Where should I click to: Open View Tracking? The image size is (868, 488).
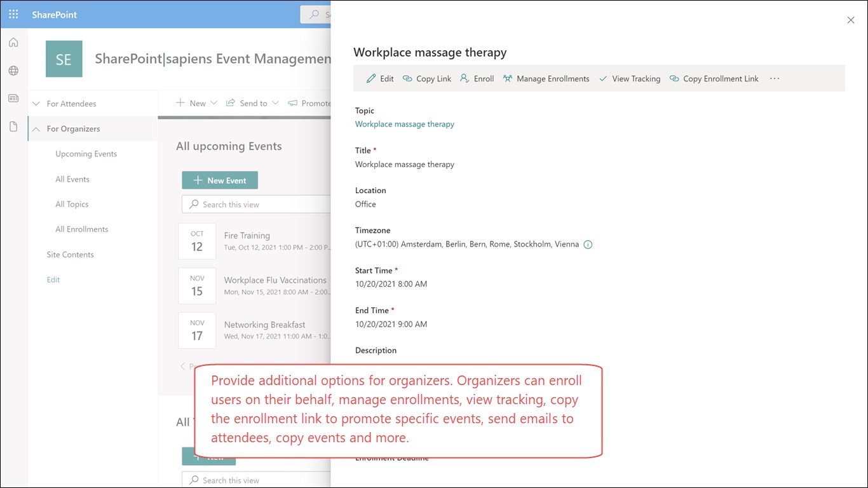coord(629,79)
